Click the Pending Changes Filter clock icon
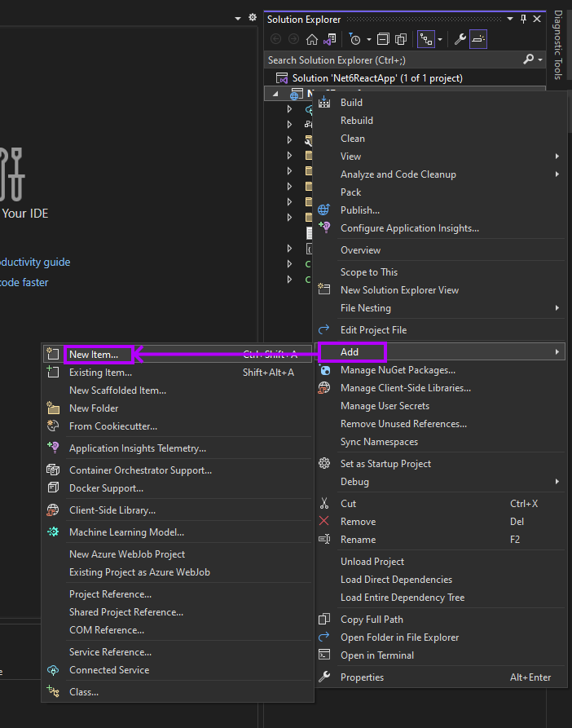Viewport: 572px width, 728px height. [x=355, y=39]
